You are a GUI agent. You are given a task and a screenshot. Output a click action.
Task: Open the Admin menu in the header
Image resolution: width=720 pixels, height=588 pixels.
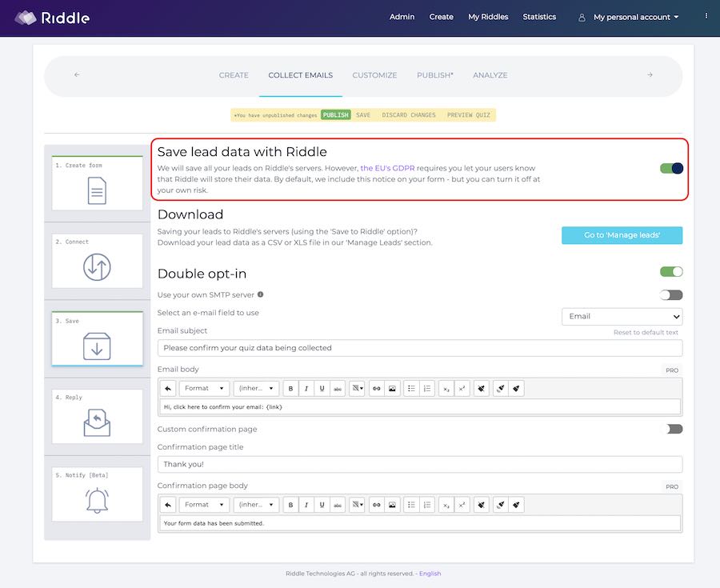402,17
